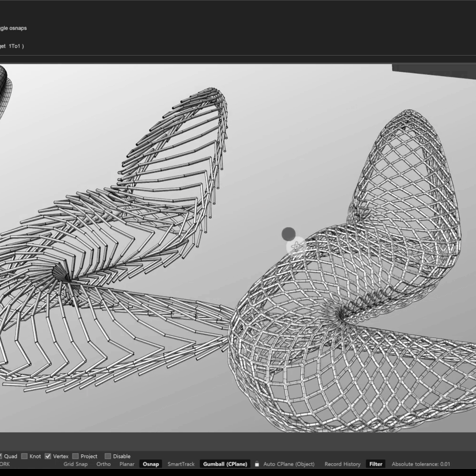
Task: Turn on Ortho mode
Action: (x=103, y=464)
